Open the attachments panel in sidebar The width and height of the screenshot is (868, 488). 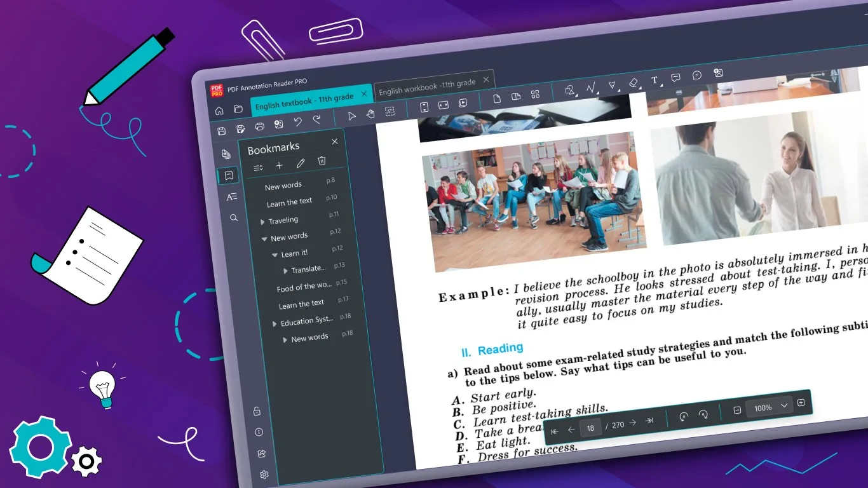(x=226, y=154)
